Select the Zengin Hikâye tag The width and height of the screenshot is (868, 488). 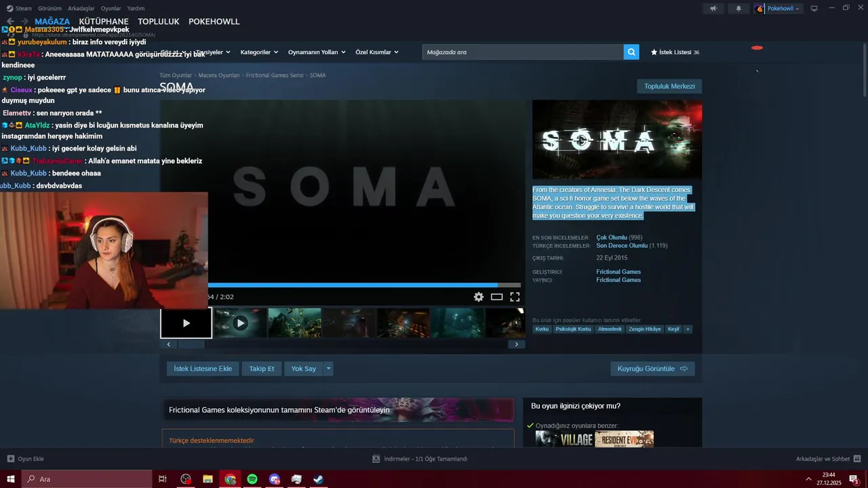[x=644, y=329]
